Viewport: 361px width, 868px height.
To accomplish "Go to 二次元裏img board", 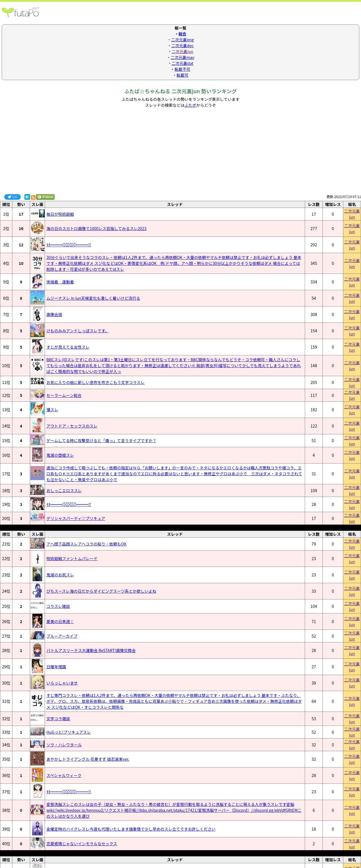I will tap(182, 40).
